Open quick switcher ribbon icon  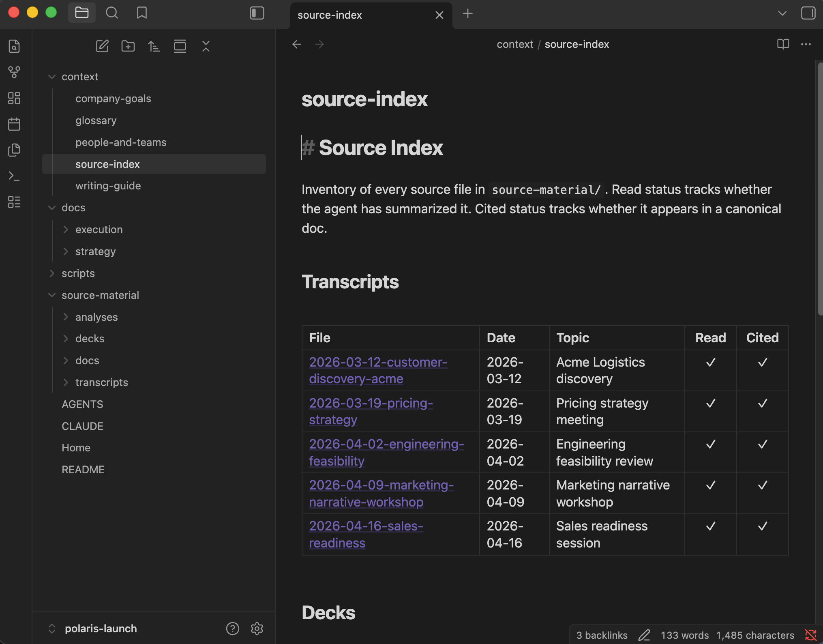pos(14,46)
